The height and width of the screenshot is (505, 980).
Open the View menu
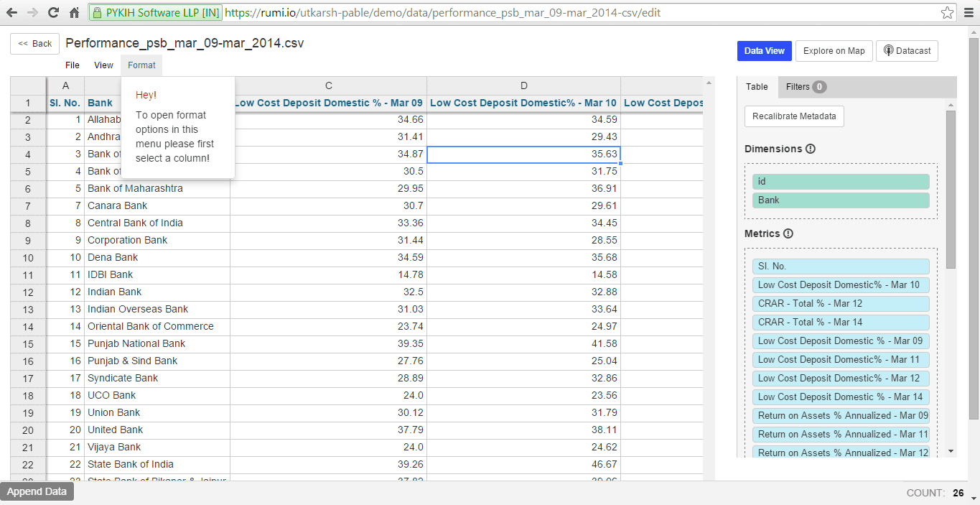pos(103,65)
